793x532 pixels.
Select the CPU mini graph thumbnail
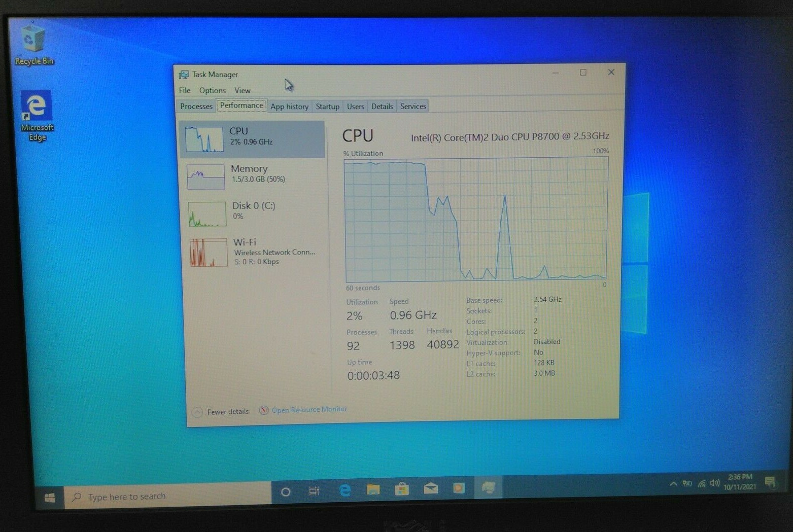[x=204, y=139]
